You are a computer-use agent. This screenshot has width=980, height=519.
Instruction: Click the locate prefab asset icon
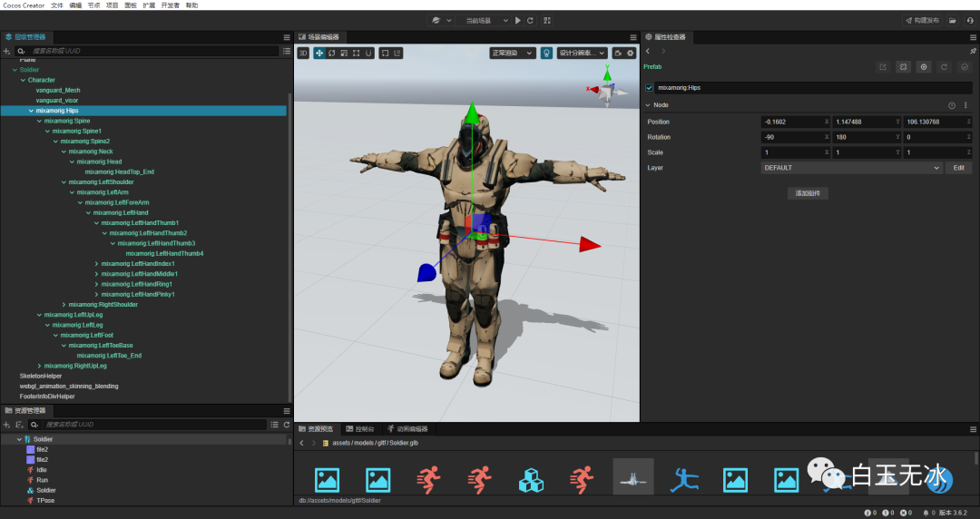pos(924,67)
